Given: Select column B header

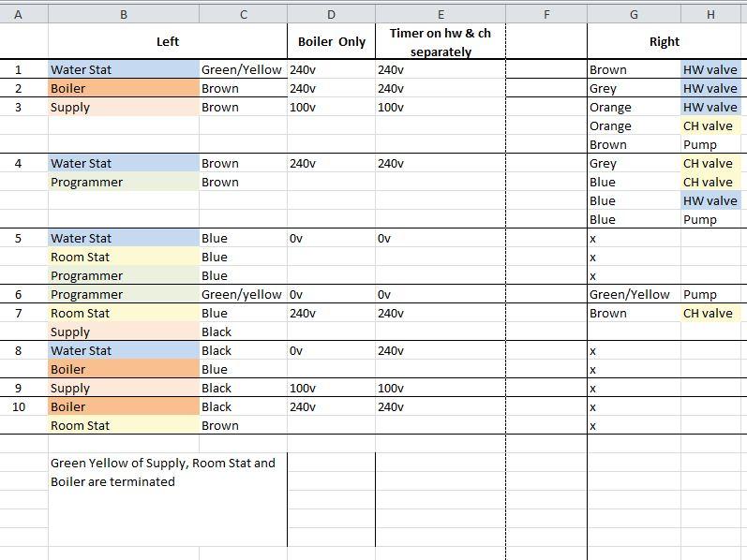Looking at the screenshot, I should click(123, 14).
